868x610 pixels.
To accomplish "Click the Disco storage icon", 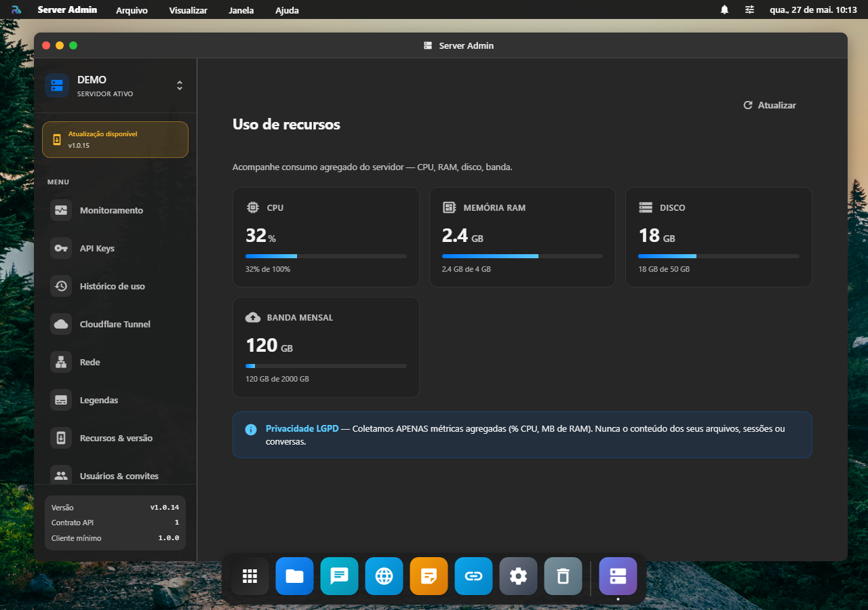I will tap(646, 207).
